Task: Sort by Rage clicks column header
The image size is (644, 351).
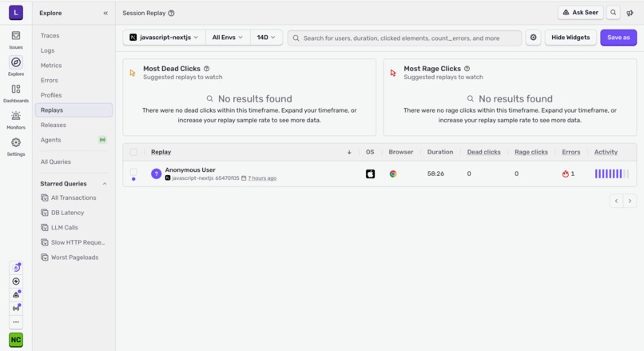Action: (531, 152)
